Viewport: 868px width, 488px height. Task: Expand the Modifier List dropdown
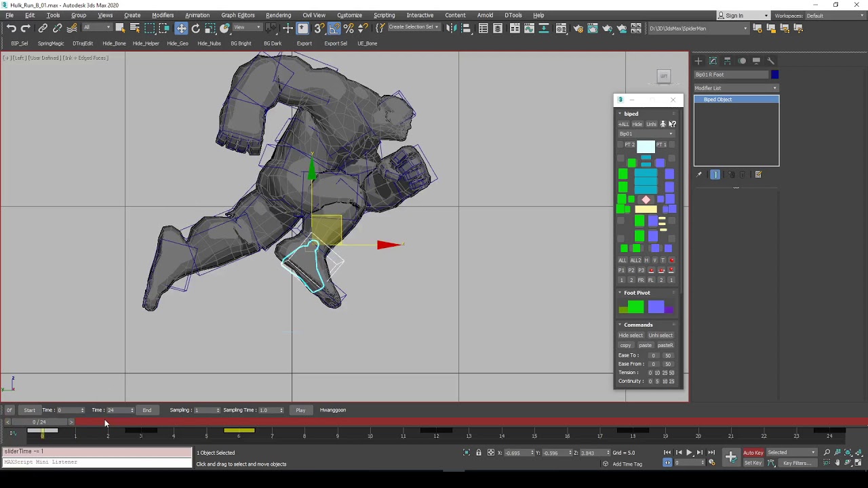coord(736,88)
